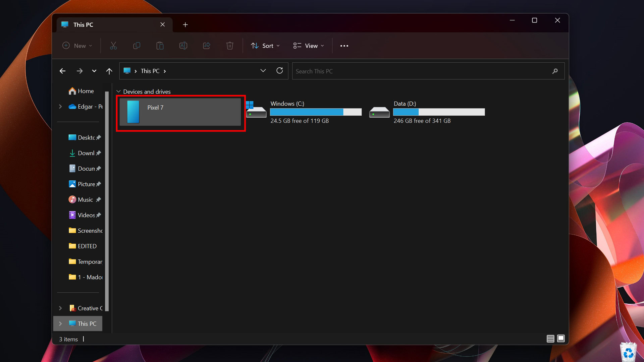644x362 pixels.
Task: Open a new File Explorer tab
Action: click(x=185, y=25)
